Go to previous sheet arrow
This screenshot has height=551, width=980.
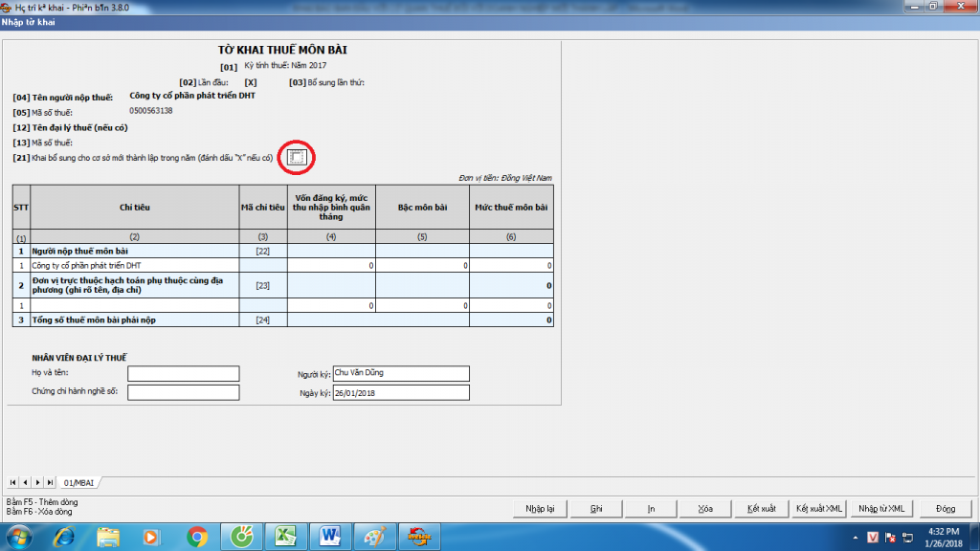25,481
